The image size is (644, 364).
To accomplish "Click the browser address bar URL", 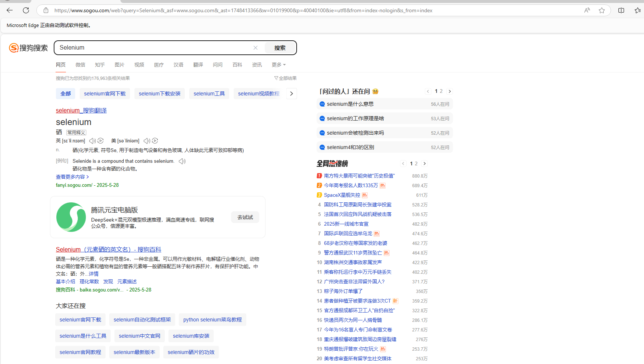I will (243, 10).
